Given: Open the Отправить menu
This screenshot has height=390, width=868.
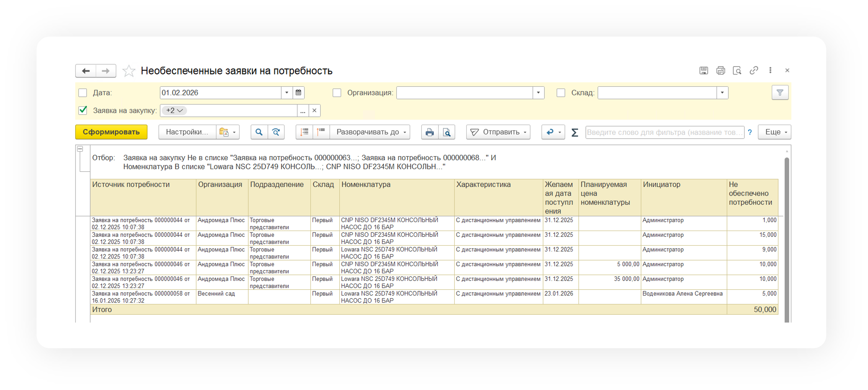Looking at the screenshot, I should click(498, 132).
